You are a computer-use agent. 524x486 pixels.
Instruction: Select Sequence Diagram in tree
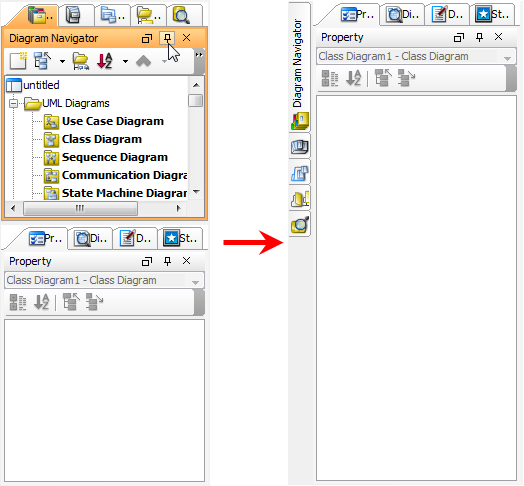[x=106, y=157]
